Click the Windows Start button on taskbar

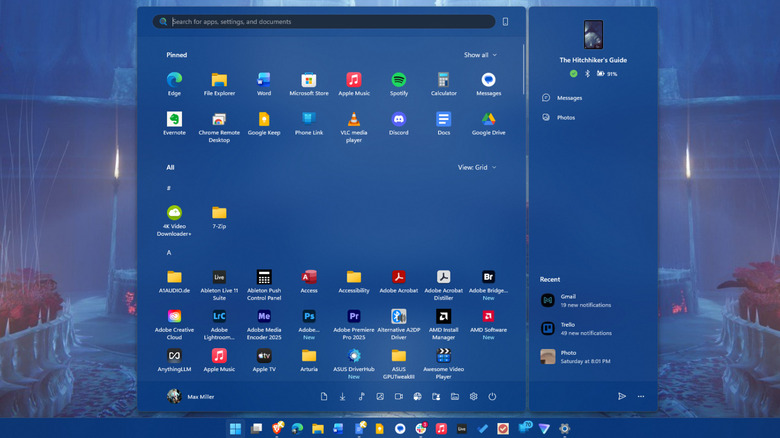(x=235, y=429)
